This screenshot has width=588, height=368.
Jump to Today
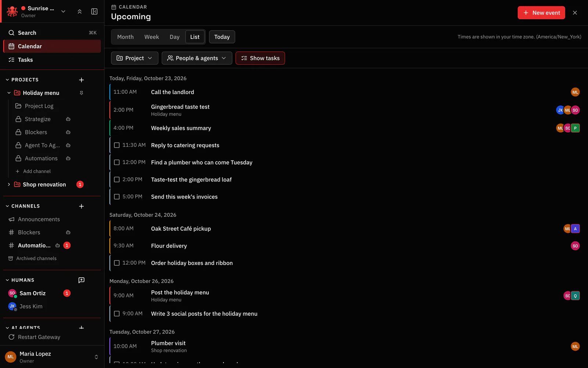pyautogui.click(x=222, y=37)
